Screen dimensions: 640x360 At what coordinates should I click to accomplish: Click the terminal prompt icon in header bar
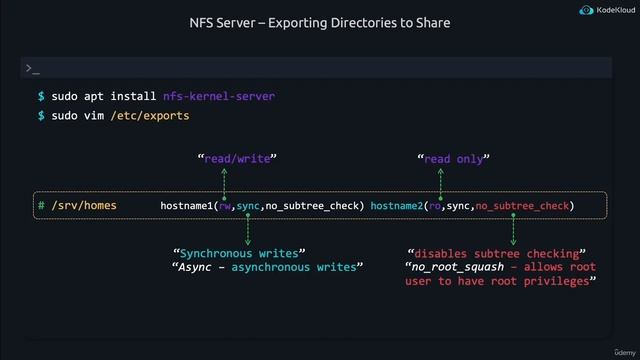pos(33,69)
